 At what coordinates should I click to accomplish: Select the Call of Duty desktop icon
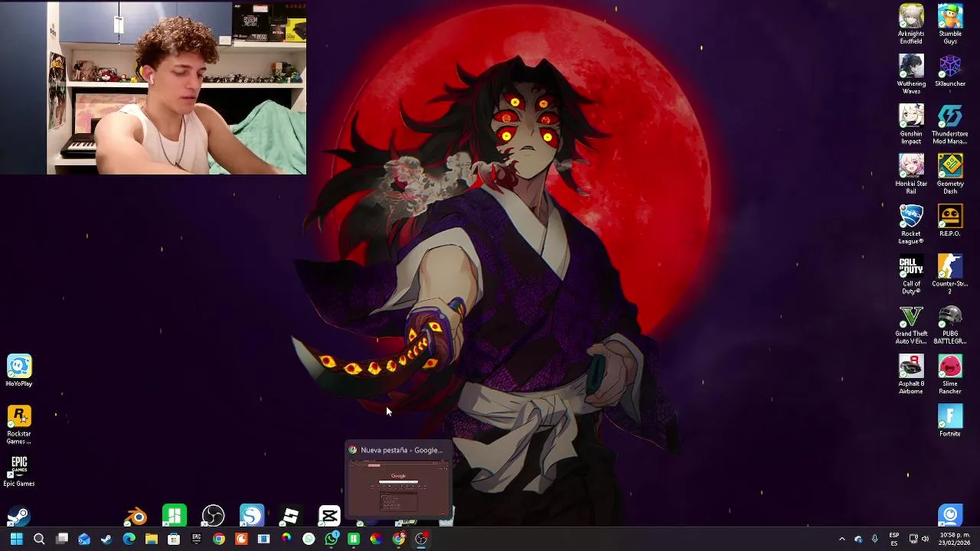(911, 274)
